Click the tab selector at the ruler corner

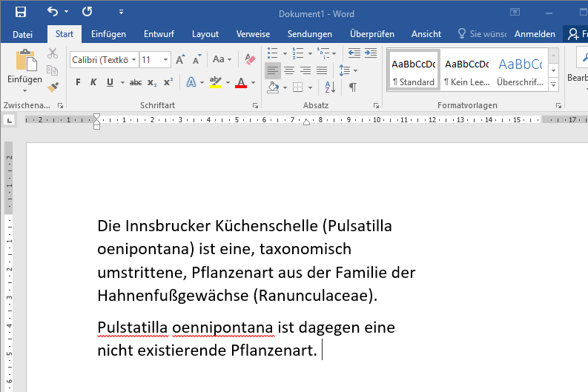click(x=10, y=120)
